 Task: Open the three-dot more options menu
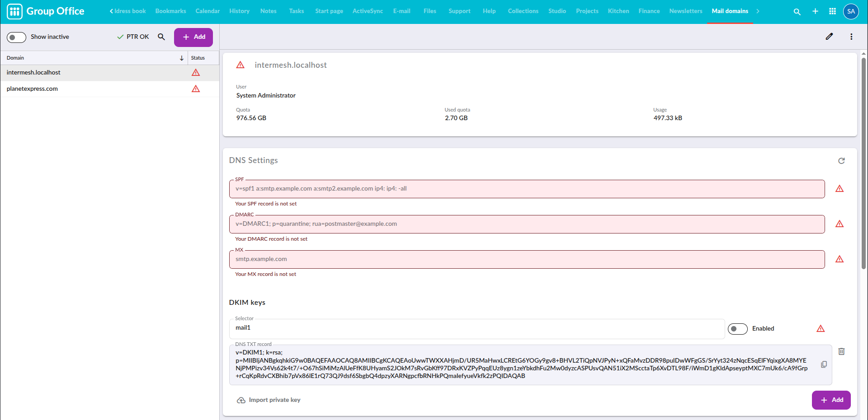pos(851,37)
